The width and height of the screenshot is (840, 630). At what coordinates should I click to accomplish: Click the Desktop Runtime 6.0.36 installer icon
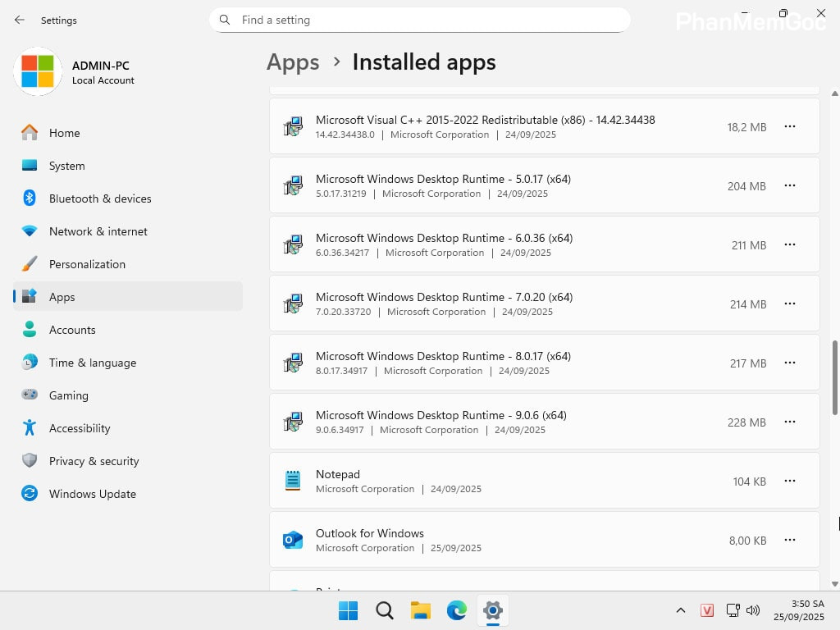[293, 244]
